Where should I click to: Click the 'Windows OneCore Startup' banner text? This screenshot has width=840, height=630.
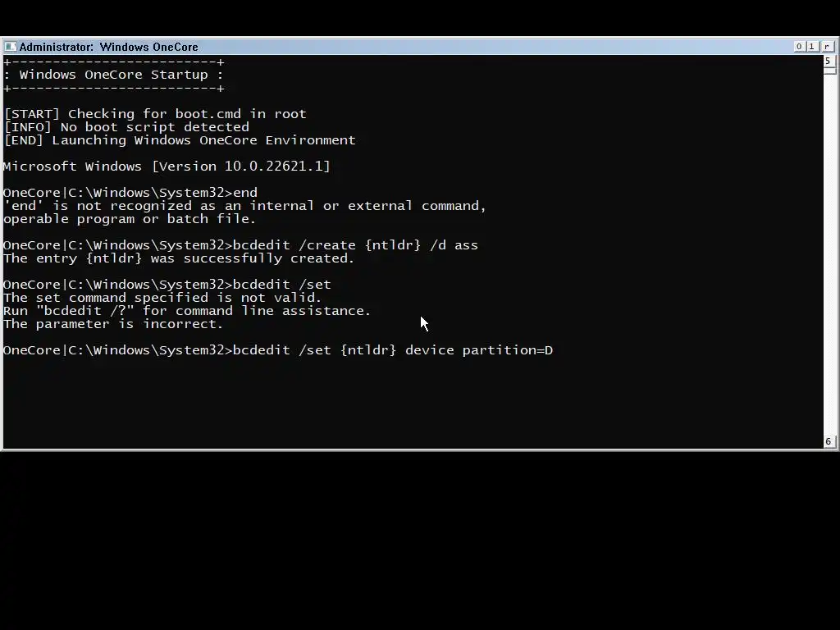coord(113,75)
